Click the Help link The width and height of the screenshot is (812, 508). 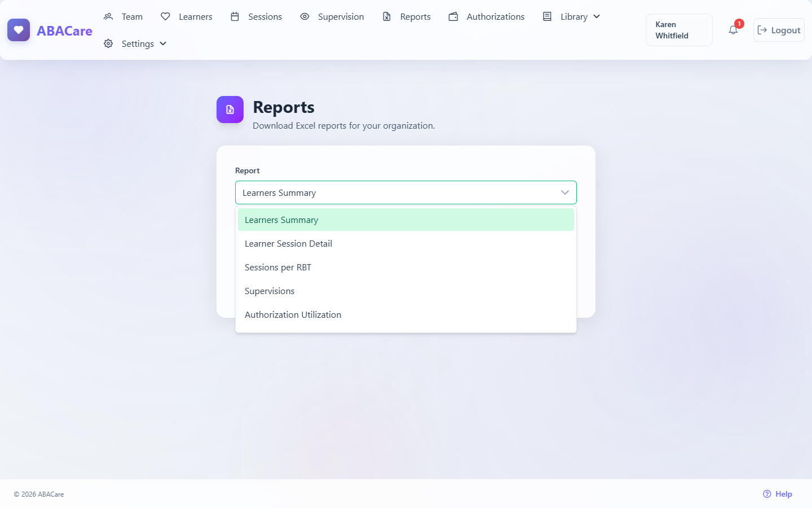point(778,494)
